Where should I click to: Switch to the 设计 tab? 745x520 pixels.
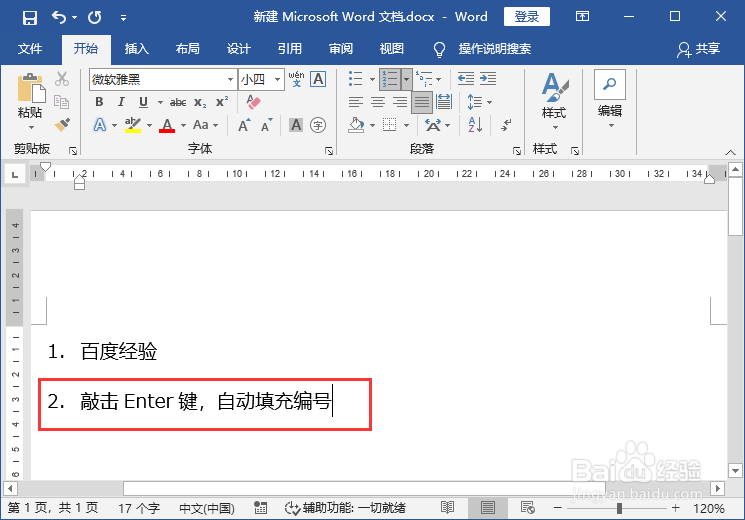pyautogui.click(x=239, y=48)
